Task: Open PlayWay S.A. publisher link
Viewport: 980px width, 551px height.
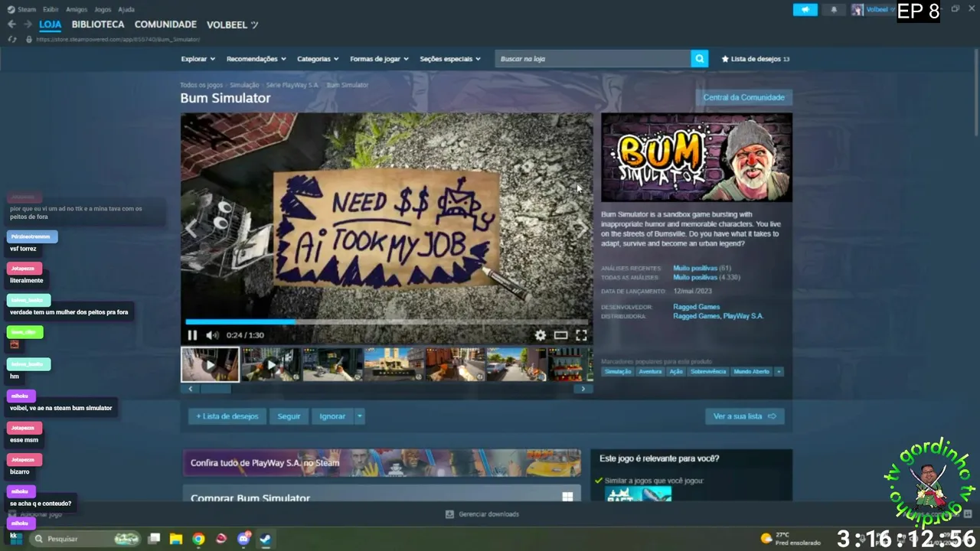Action: tap(743, 316)
